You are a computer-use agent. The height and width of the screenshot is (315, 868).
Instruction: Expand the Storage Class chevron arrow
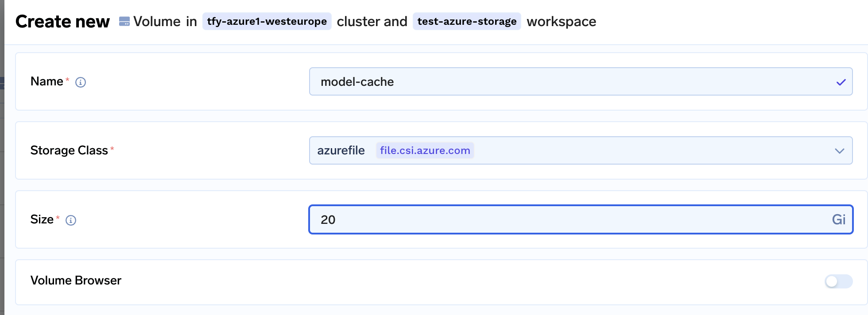[x=839, y=151]
